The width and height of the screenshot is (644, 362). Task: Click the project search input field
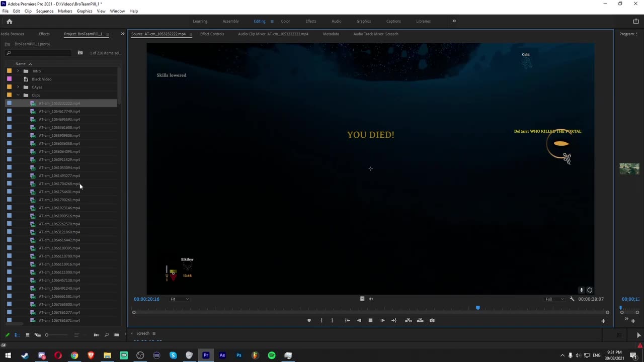[x=38, y=53]
